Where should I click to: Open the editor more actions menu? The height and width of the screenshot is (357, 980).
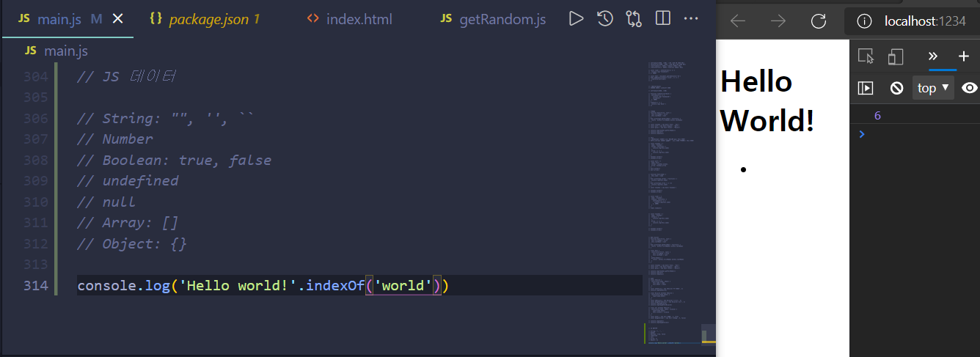pos(691,18)
